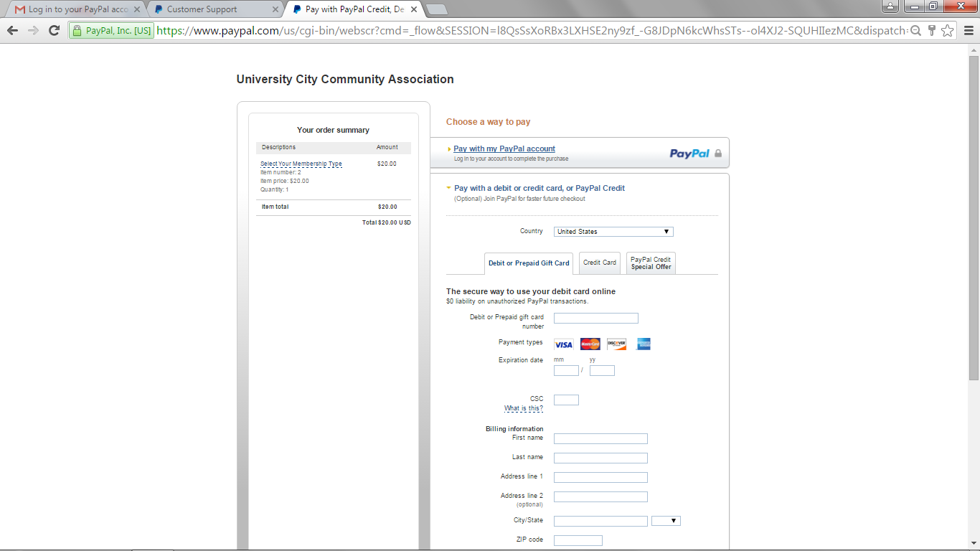980x551 pixels.
Task: Click the Item total row label
Action: point(275,207)
